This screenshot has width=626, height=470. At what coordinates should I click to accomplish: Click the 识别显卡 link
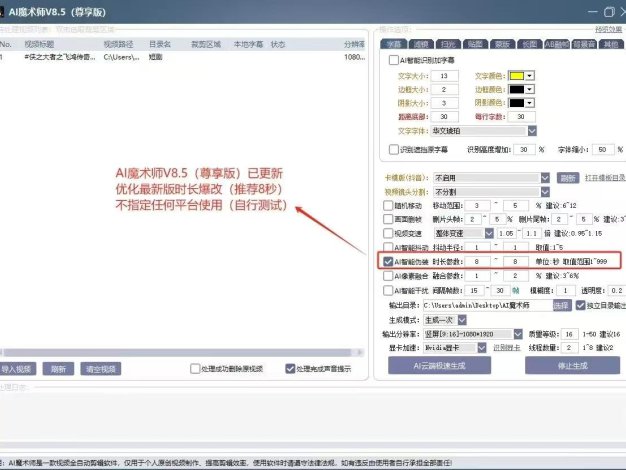point(507,348)
